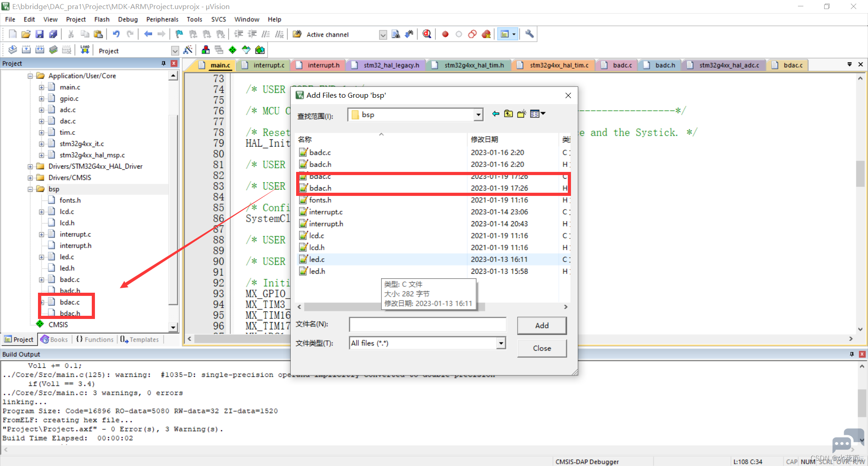Expand the Drivers/STM32G4xx_HAL_Driver group

(30, 166)
